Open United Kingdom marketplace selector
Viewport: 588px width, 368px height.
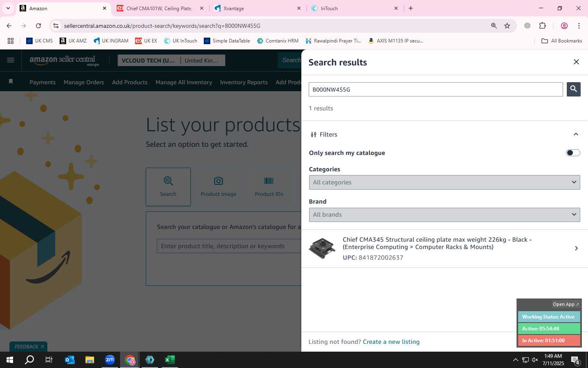(x=203, y=61)
